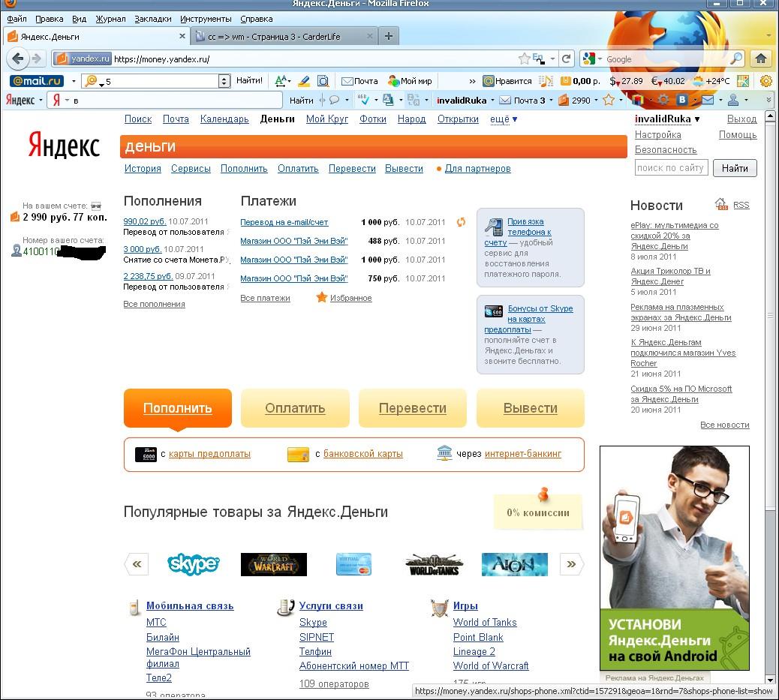Click the World of Warcraft logo thumbnail

[x=274, y=564]
